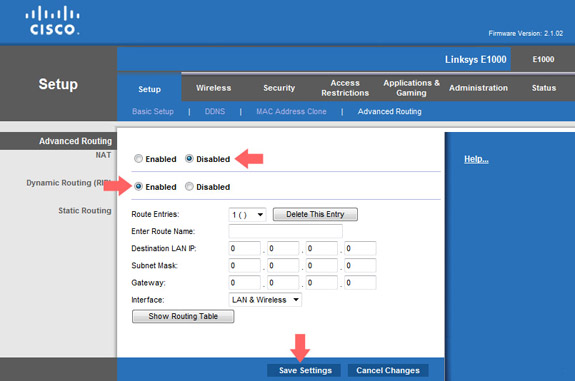This screenshot has width=575, height=381.
Task: Click the Destination LAN IP: label
Action: click(x=164, y=248)
